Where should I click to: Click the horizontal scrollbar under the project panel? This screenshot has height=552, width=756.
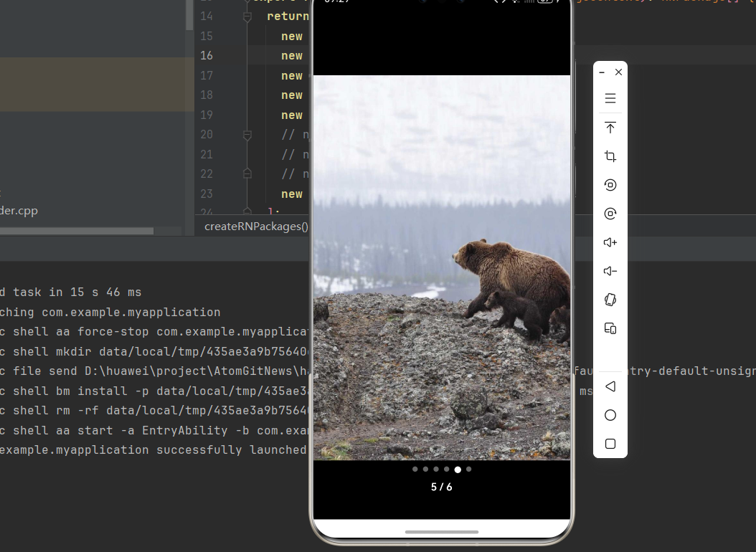tap(77, 232)
